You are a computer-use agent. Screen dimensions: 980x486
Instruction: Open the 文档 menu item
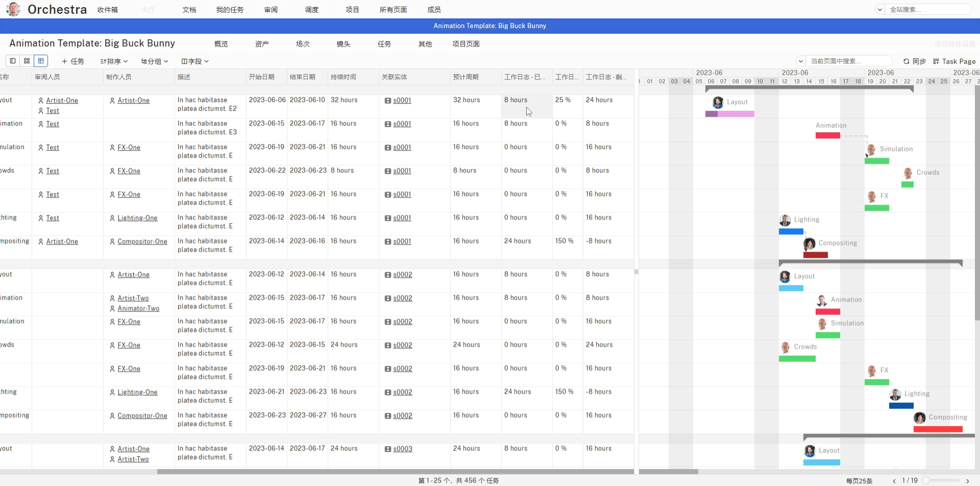click(x=189, y=10)
